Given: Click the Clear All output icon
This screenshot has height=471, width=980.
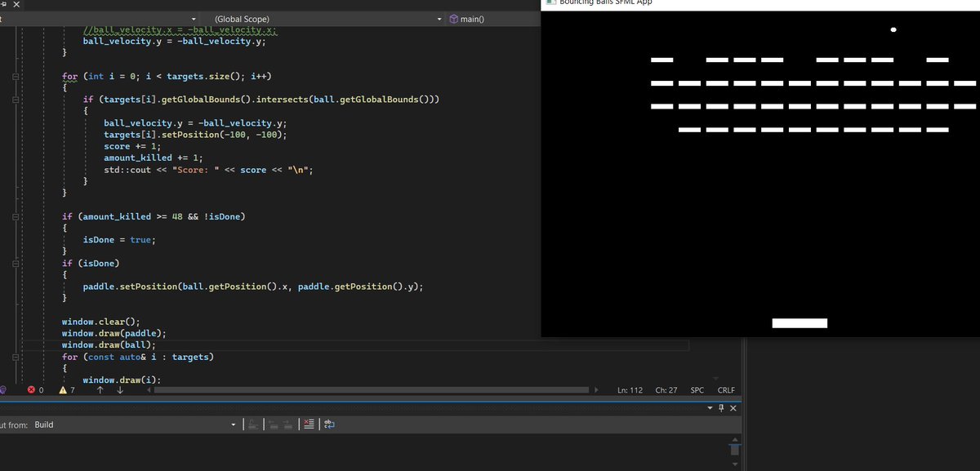Looking at the screenshot, I should pyautogui.click(x=308, y=424).
